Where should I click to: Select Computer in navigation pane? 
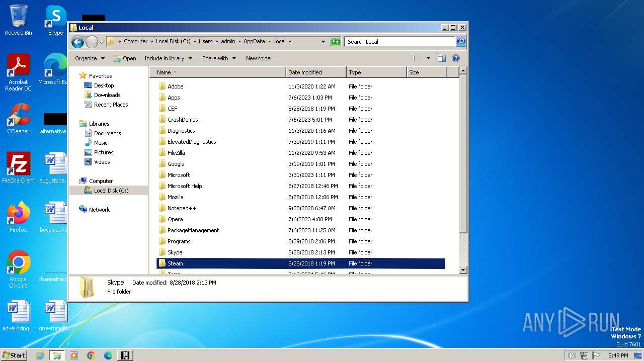click(101, 181)
